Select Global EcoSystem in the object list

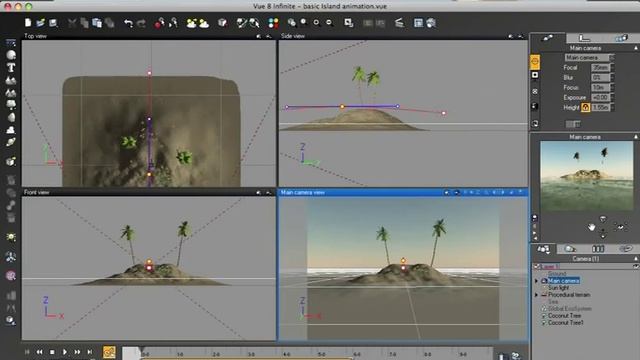click(569, 309)
